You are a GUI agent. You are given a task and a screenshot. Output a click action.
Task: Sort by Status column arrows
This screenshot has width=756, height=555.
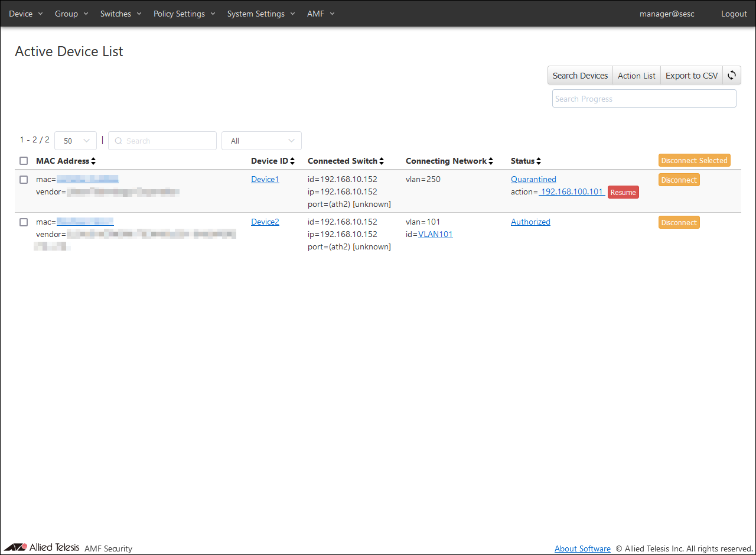point(539,161)
